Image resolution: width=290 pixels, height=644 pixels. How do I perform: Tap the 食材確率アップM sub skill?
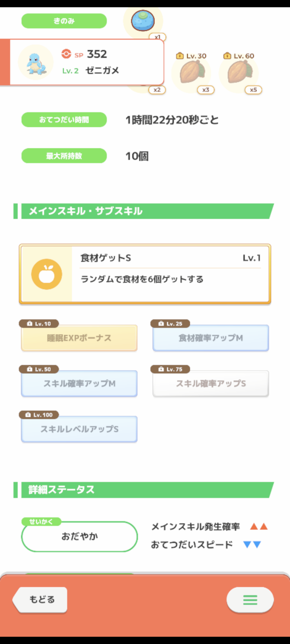point(211,338)
